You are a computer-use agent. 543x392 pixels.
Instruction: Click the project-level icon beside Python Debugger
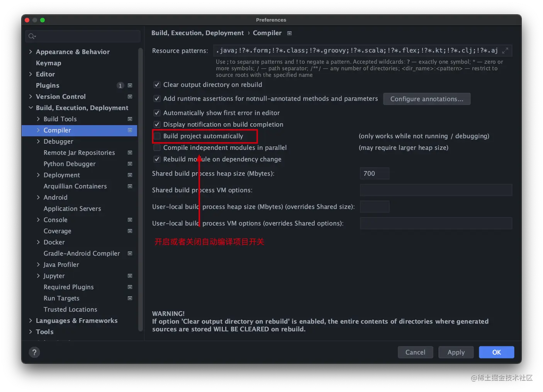coord(130,164)
